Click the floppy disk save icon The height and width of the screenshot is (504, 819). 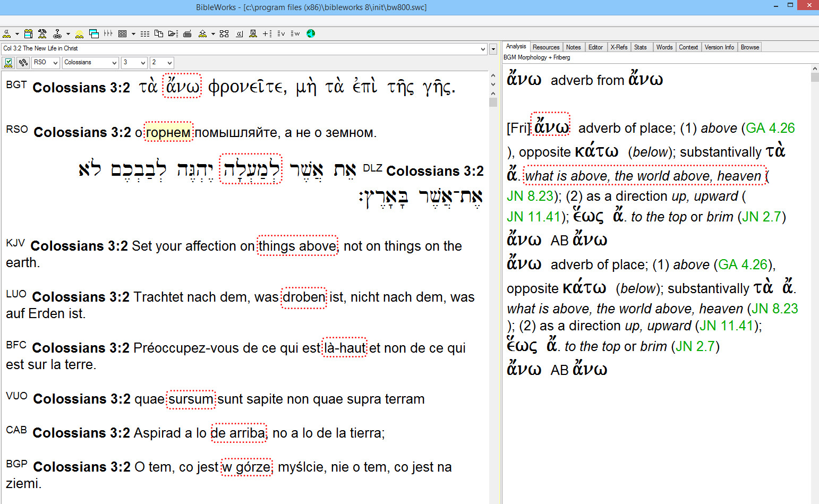(x=253, y=33)
